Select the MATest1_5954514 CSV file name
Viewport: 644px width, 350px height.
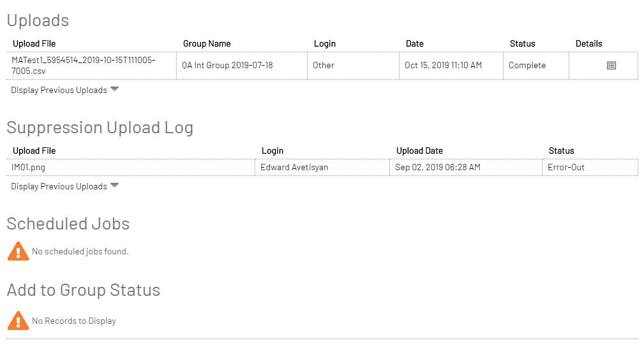click(x=84, y=65)
